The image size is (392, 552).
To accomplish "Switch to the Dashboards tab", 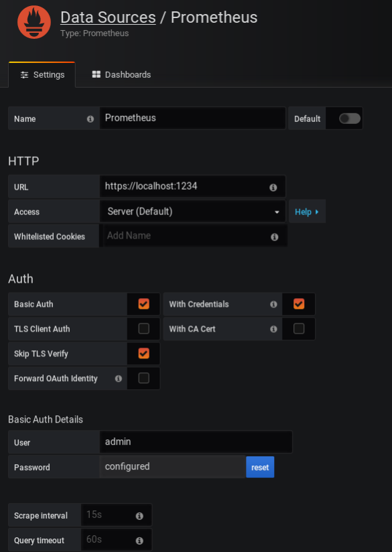I will coord(121,74).
